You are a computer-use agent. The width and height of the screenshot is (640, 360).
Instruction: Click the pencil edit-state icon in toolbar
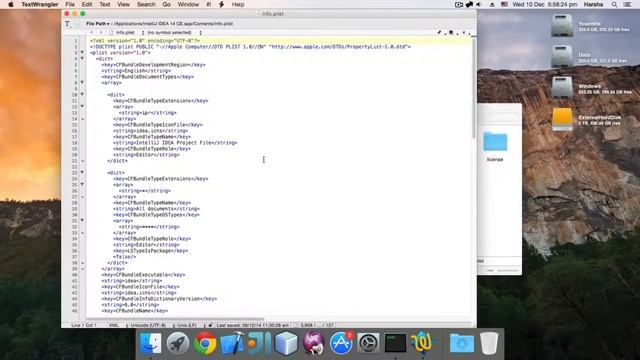point(439,32)
